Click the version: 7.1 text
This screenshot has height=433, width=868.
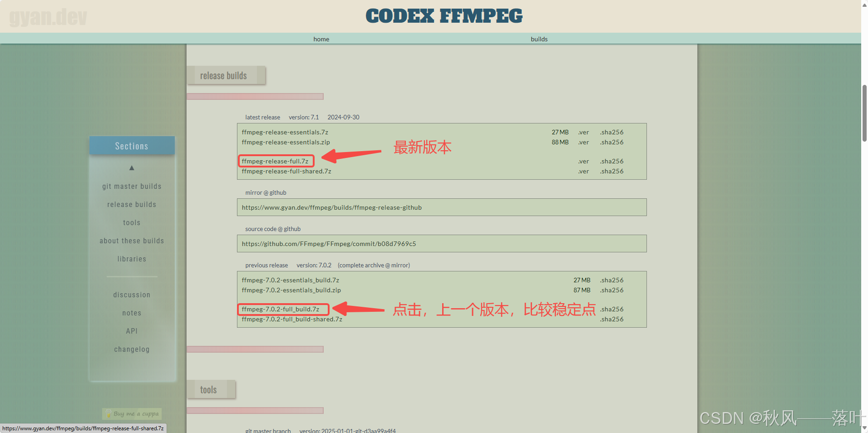click(x=304, y=117)
